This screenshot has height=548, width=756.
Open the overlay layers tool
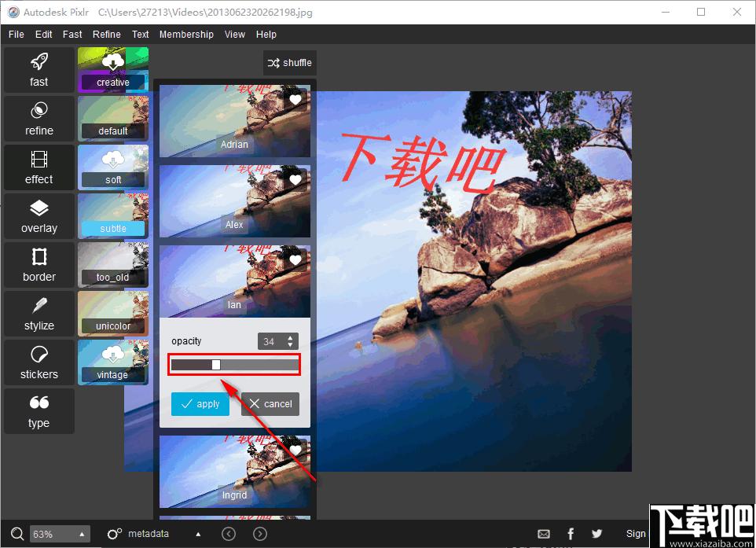coord(39,215)
